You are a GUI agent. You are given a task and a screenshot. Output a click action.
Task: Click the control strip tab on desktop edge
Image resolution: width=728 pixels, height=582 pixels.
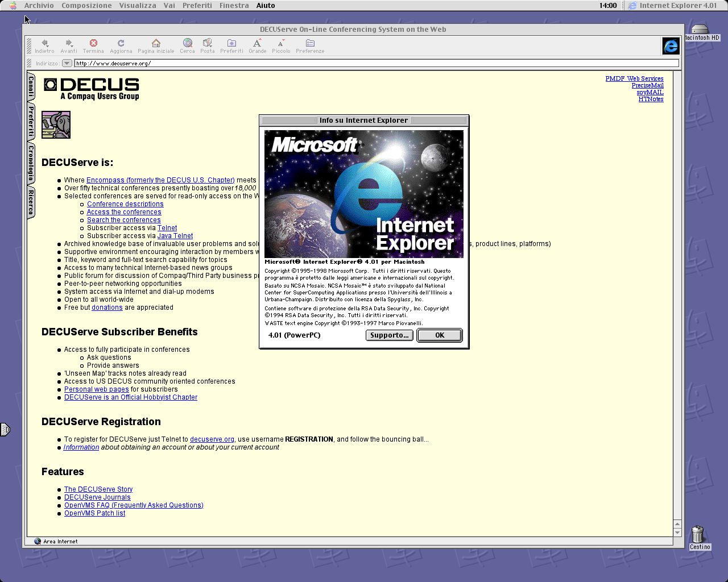[5, 429]
